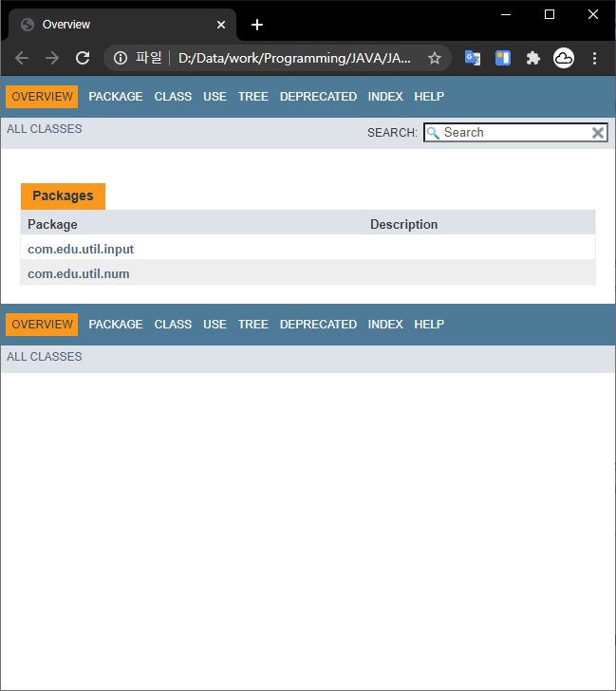Open DEPRECATED in the top navigation bar

[x=318, y=97]
